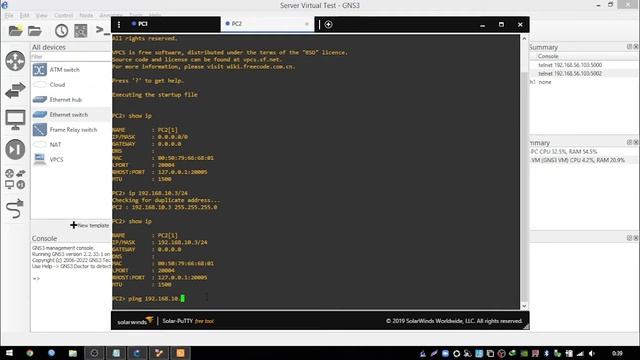Open the Node menu in GNS3
This screenshot has height=360, width=640.
pyautogui.click(x=86, y=16)
